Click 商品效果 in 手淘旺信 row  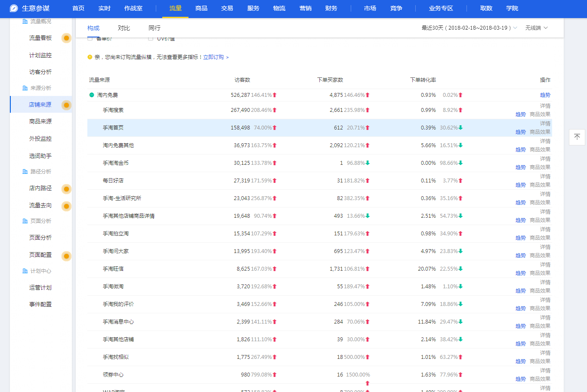540,273
